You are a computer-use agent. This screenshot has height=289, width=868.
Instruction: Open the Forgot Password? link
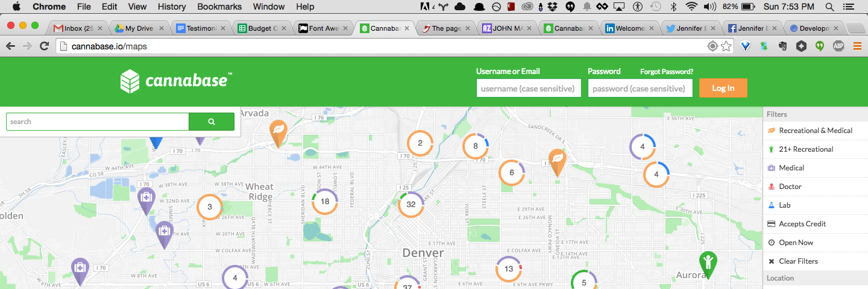click(667, 72)
